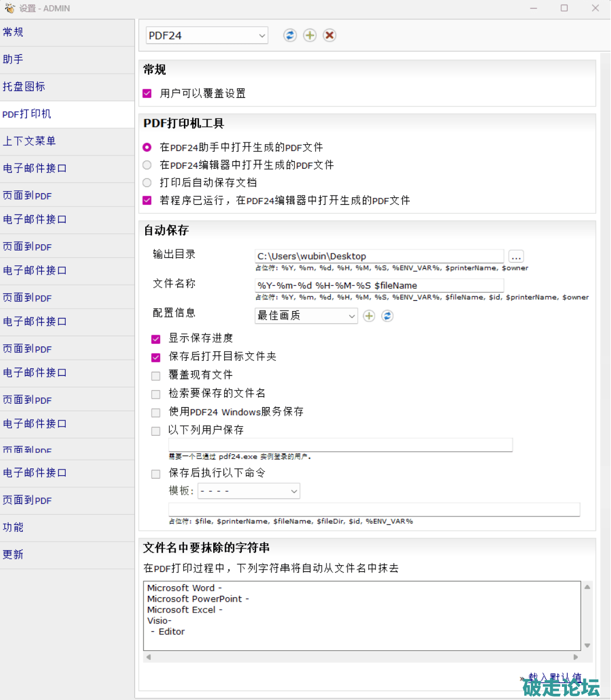Open the 模板 command template dropdown

(249, 491)
